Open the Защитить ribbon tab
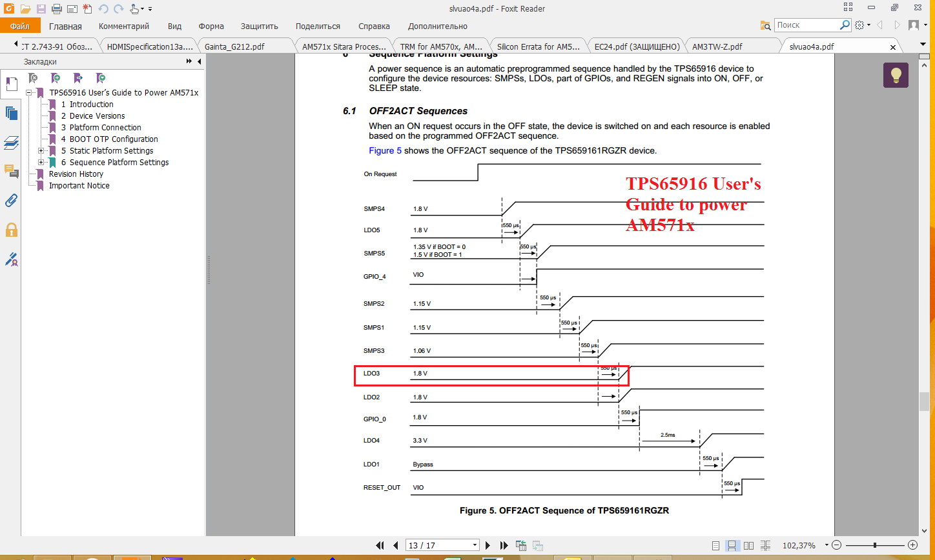Screen dimensions: 935x560 click(x=259, y=26)
